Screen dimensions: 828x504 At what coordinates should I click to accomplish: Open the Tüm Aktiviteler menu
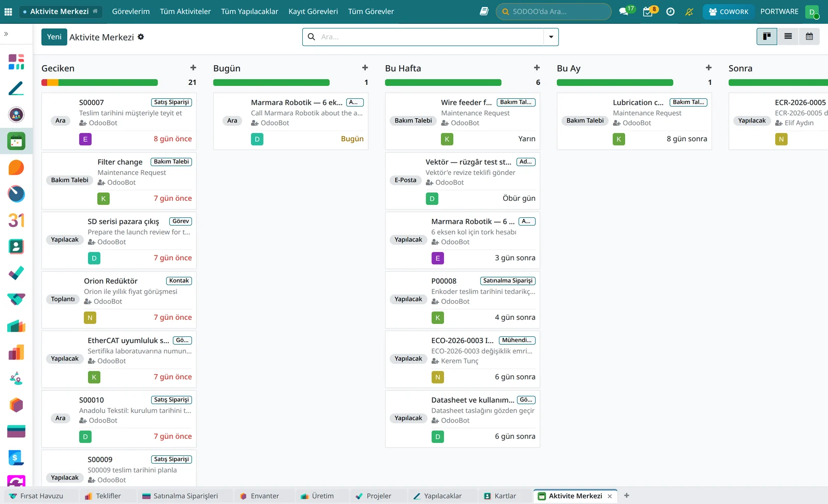point(185,11)
